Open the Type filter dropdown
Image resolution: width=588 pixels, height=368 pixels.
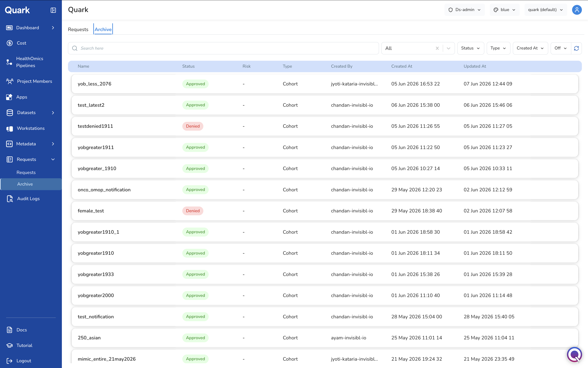pos(498,48)
